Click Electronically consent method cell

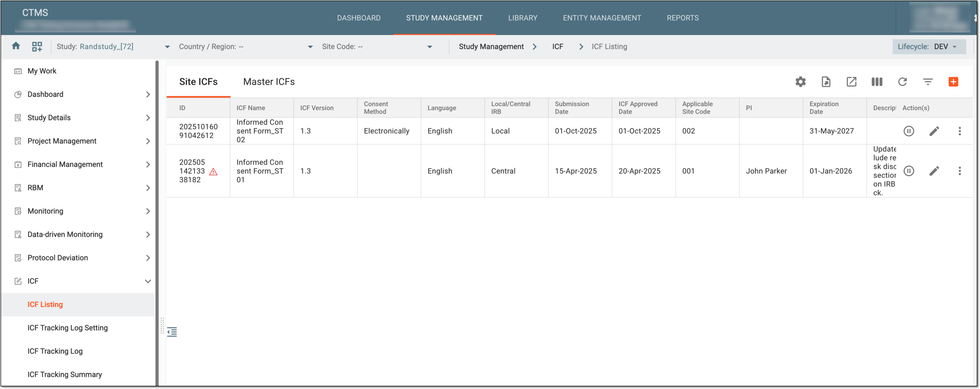pos(387,131)
